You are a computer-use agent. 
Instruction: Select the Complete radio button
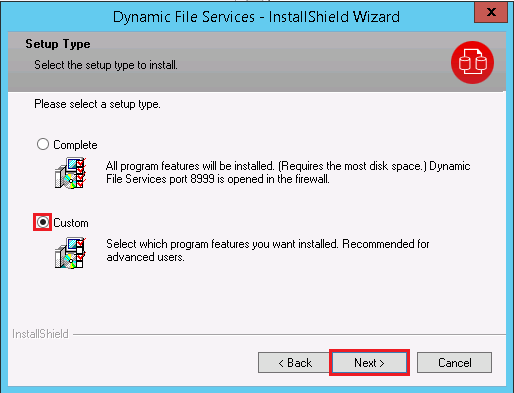point(43,145)
